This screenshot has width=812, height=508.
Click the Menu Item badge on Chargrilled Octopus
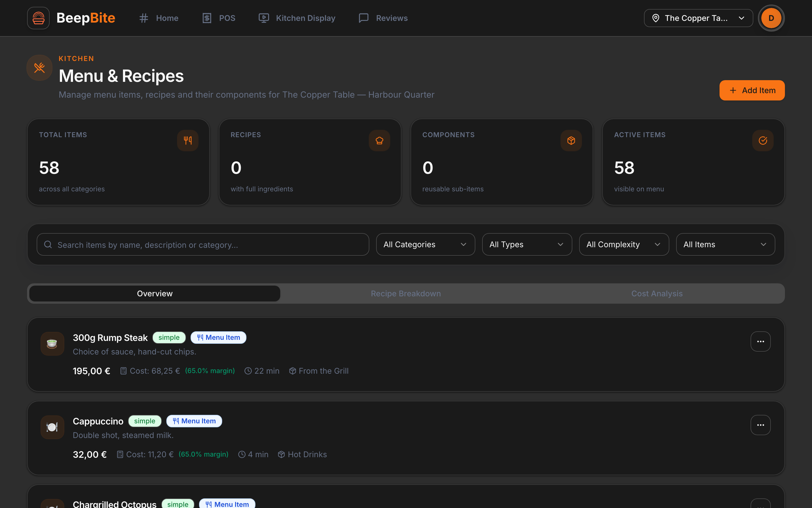click(x=227, y=504)
